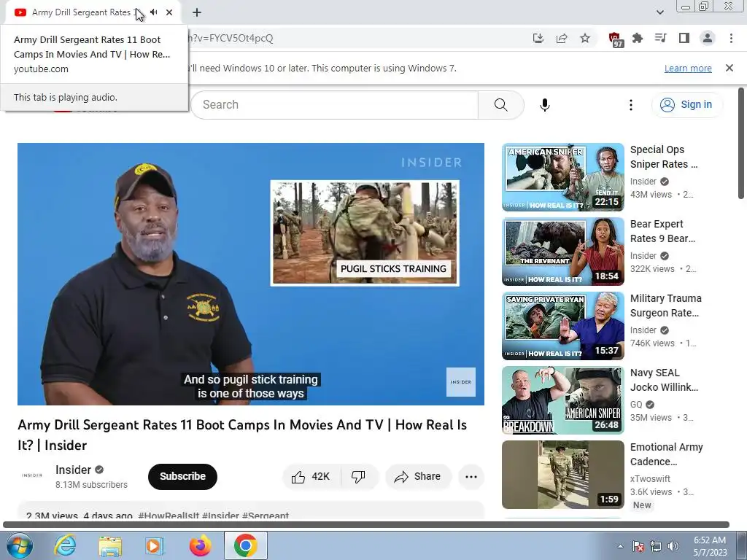Open Navy SEAL Jocko Willink thumbnail
The height and width of the screenshot is (560, 747).
(563, 400)
